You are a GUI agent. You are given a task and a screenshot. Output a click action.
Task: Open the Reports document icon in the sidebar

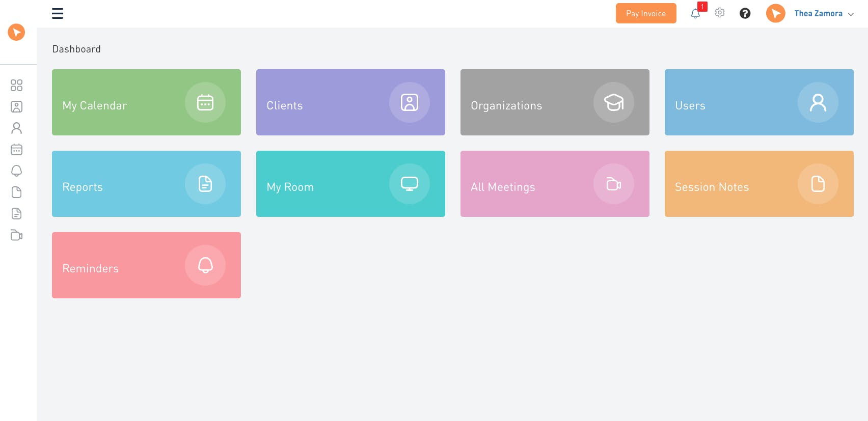pos(16,213)
